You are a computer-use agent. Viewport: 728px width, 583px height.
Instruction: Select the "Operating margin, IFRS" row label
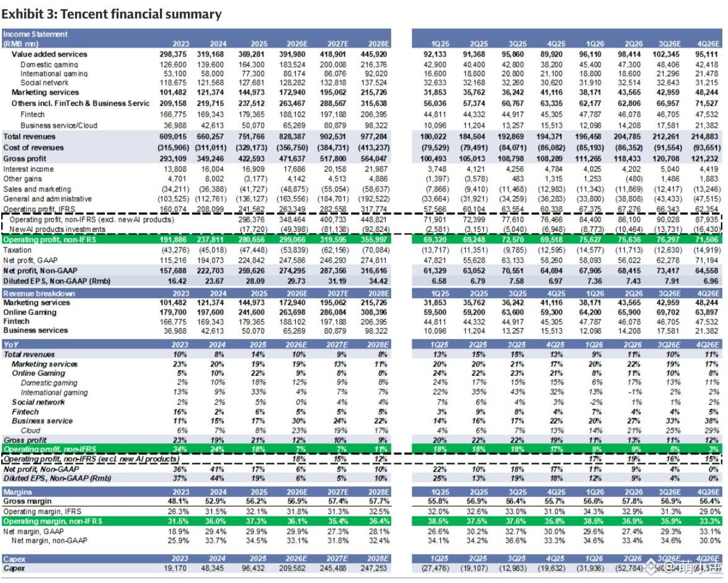coord(42,512)
